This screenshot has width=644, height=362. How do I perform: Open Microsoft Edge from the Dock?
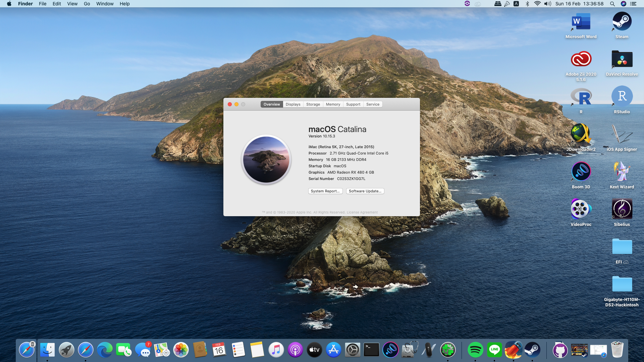pos(105,350)
